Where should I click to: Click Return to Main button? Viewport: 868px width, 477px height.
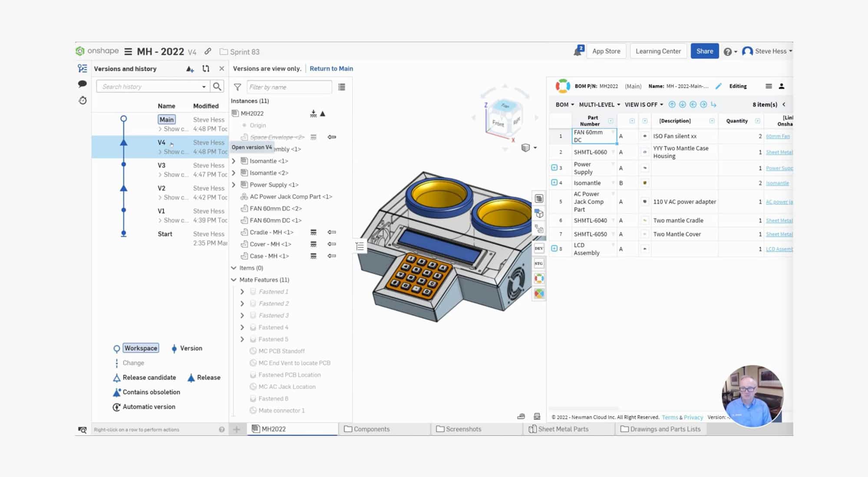pos(331,68)
